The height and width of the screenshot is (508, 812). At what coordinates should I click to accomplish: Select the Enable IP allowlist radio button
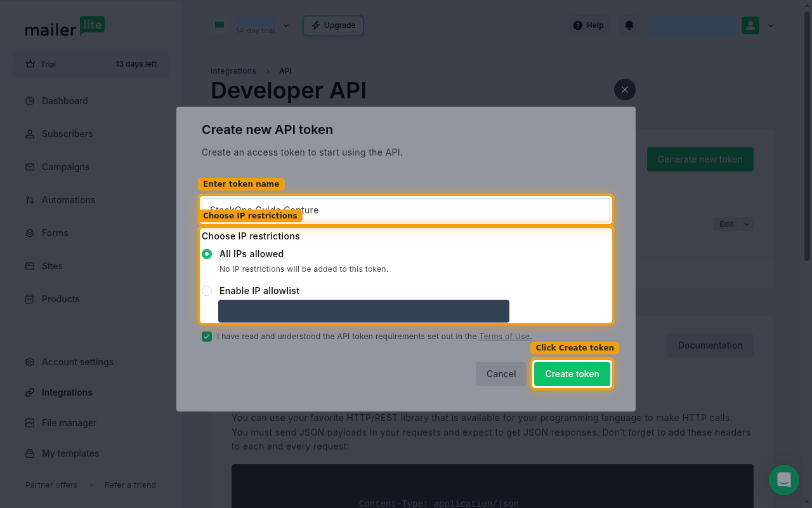207,291
